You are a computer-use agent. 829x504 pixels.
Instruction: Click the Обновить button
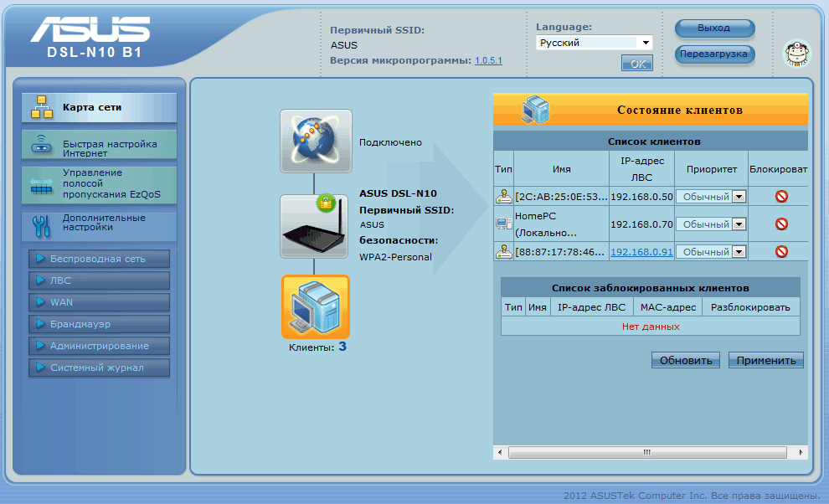click(685, 360)
